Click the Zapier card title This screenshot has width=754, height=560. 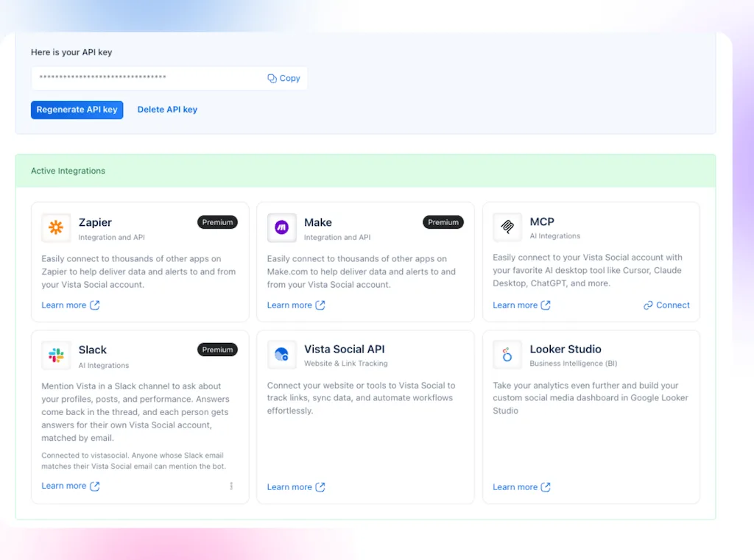[95, 222]
